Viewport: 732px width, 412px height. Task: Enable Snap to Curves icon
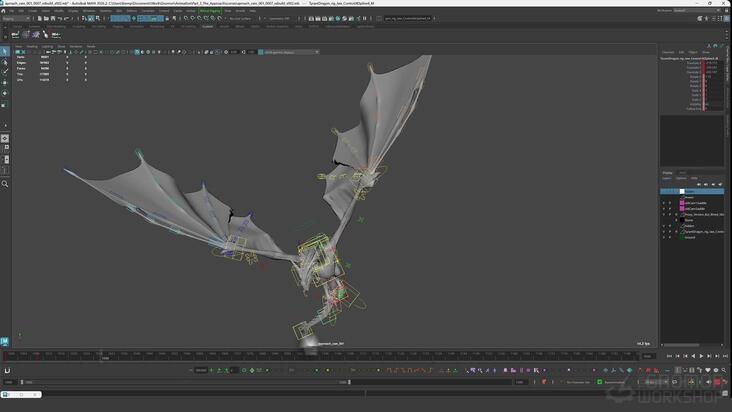pos(193,18)
